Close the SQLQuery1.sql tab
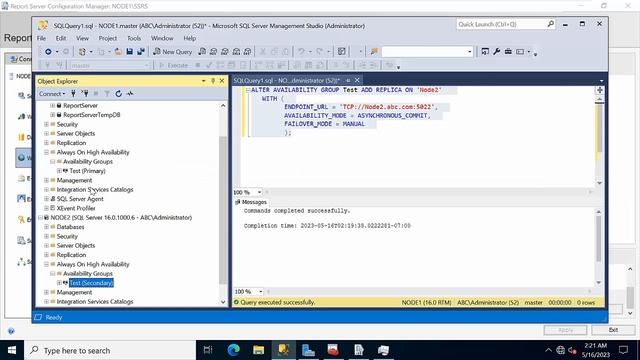The width and height of the screenshot is (640, 360). [x=357, y=80]
